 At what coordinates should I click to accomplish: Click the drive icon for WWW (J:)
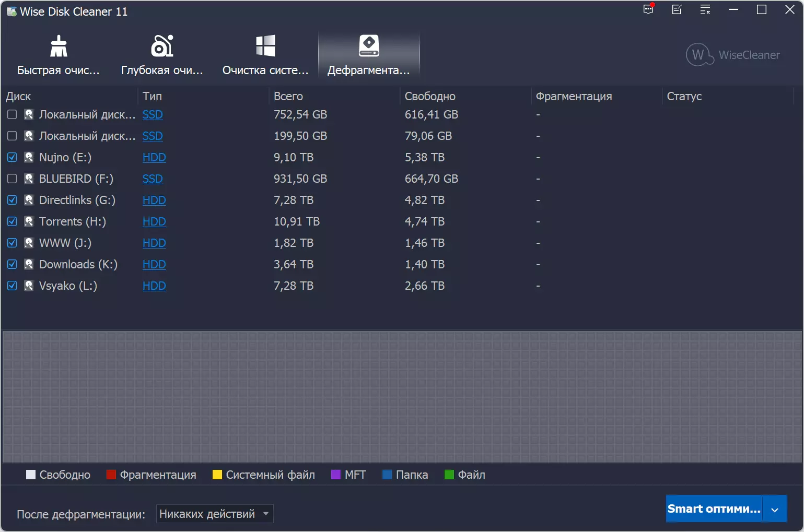pyautogui.click(x=29, y=243)
